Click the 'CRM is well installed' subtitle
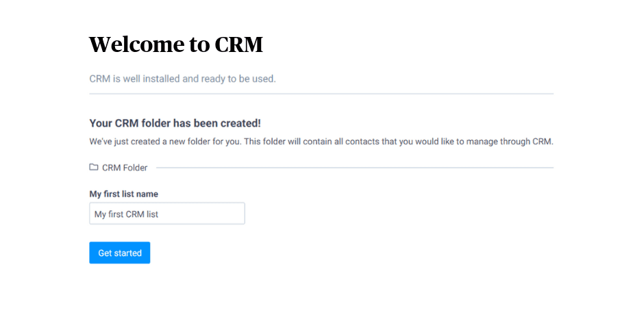The height and width of the screenshot is (314, 644). [x=182, y=79]
